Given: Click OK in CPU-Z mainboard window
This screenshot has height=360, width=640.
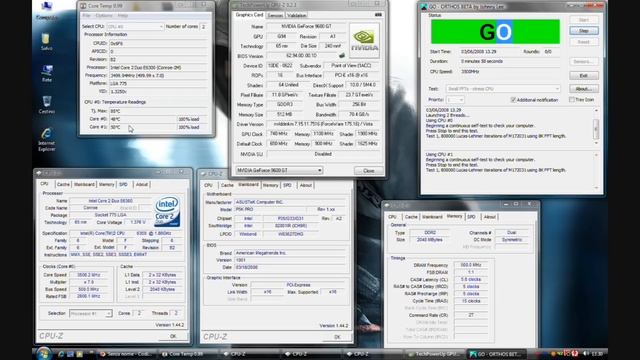Looking at the screenshot, I should click(x=337, y=337).
